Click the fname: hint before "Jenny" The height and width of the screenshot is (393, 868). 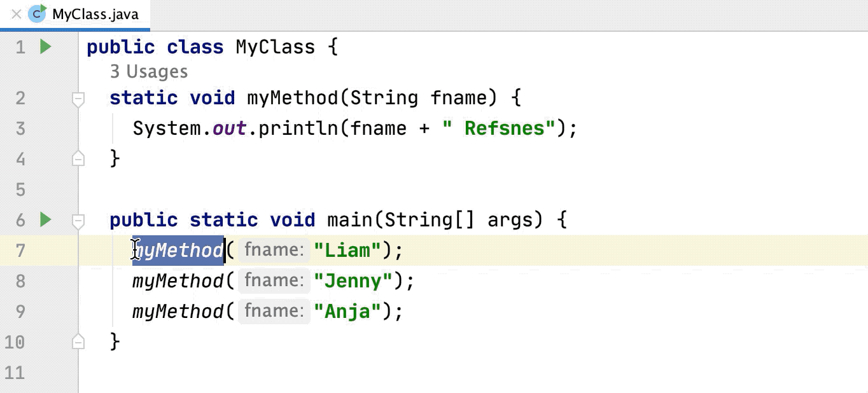click(x=274, y=280)
